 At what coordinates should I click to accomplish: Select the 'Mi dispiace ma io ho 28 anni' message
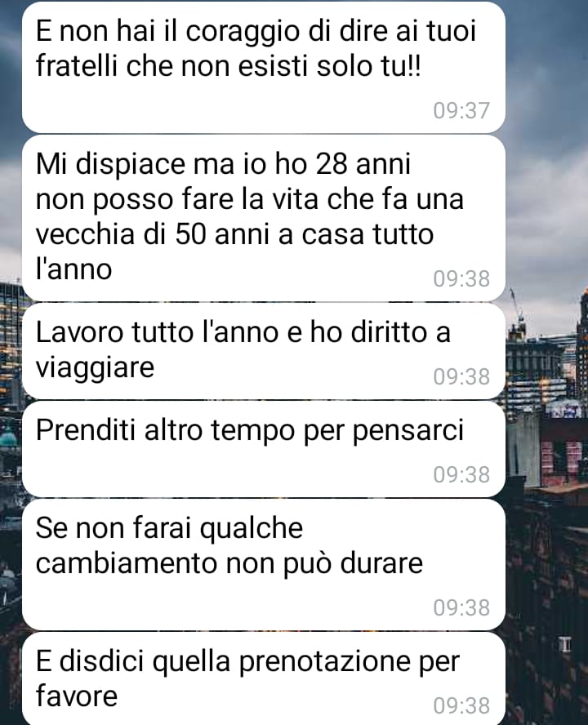click(263, 218)
